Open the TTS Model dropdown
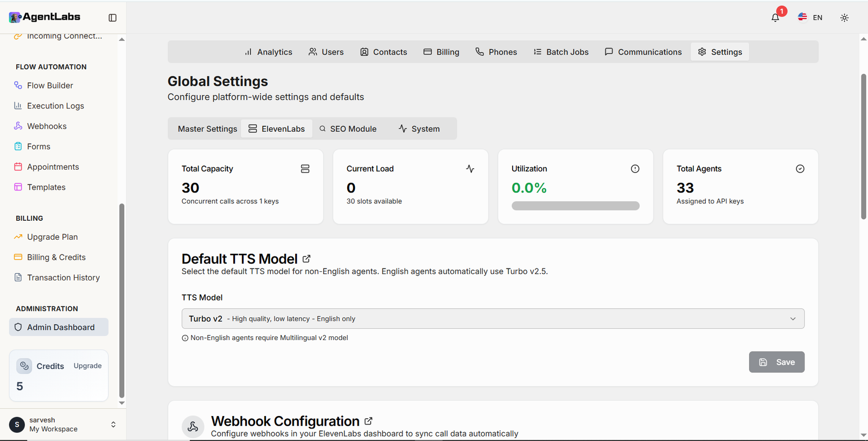This screenshot has width=868, height=441. coord(493,319)
